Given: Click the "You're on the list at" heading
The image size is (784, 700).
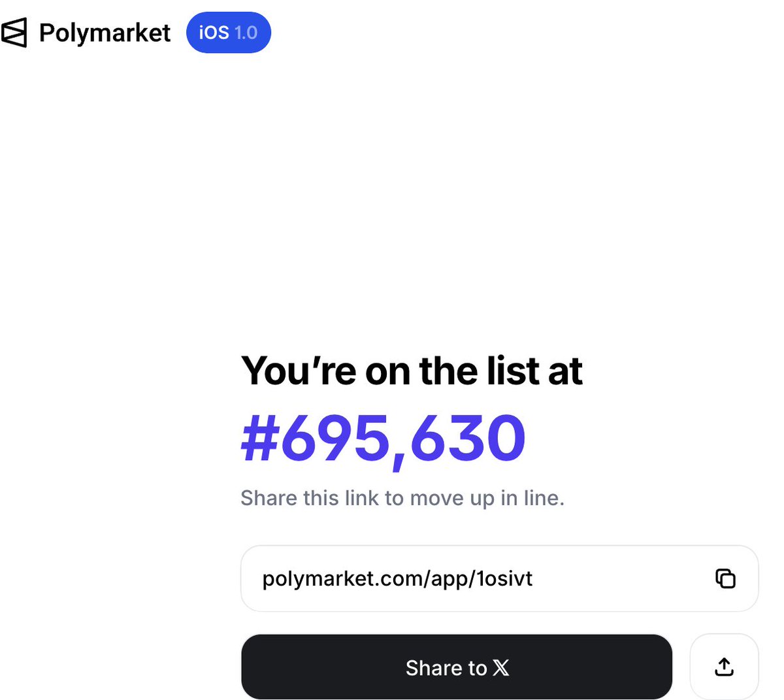Looking at the screenshot, I should pyautogui.click(x=412, y=371).
